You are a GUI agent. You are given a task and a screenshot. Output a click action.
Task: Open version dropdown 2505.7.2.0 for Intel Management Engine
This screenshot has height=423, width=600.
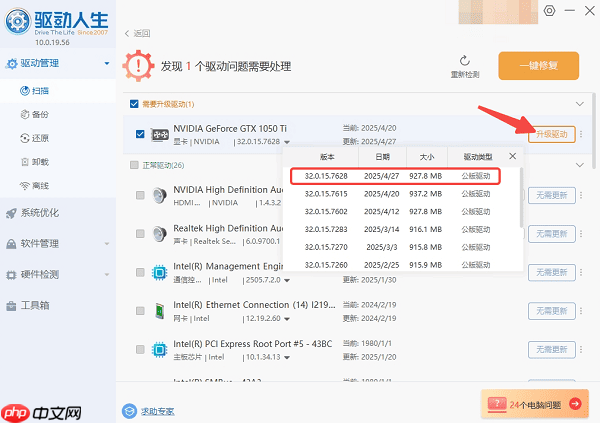click(287, 281)
